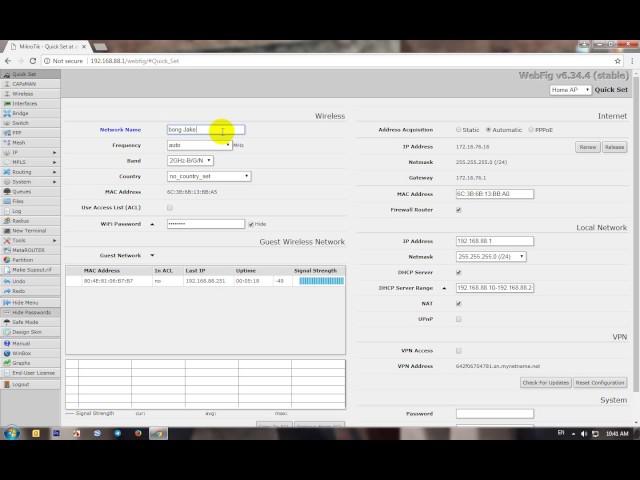Click Hide Menu in the sidebar
This screenshot has height=480, width=640.
click(x=25, y=303)
